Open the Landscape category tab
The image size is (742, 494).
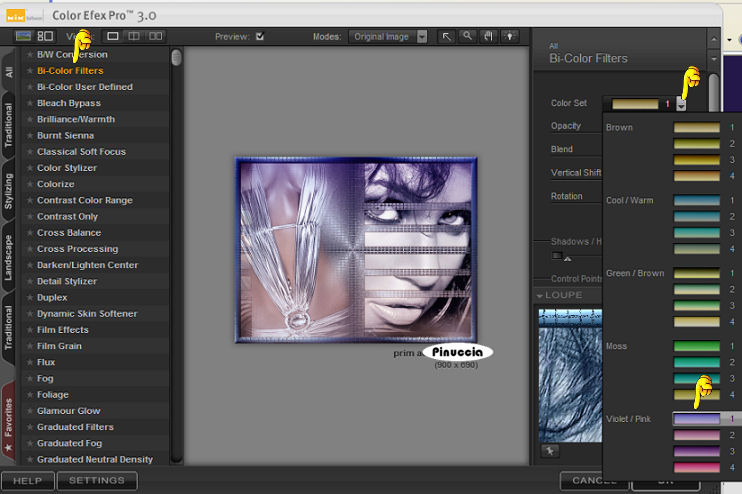pyautogui.click(x=9, y=258)
